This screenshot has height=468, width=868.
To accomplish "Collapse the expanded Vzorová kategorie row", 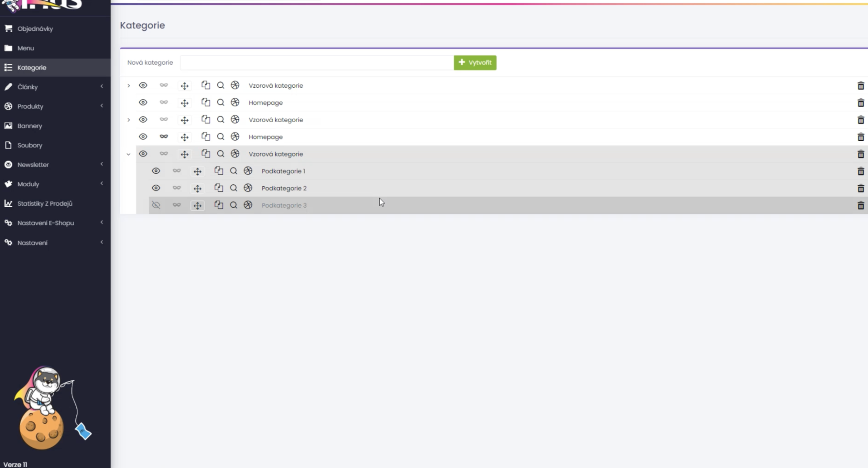I will coord(128,154).
